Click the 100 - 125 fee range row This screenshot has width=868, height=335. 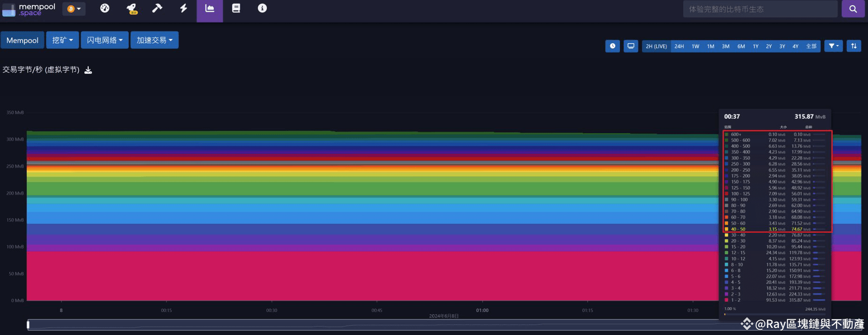[776, 194]
